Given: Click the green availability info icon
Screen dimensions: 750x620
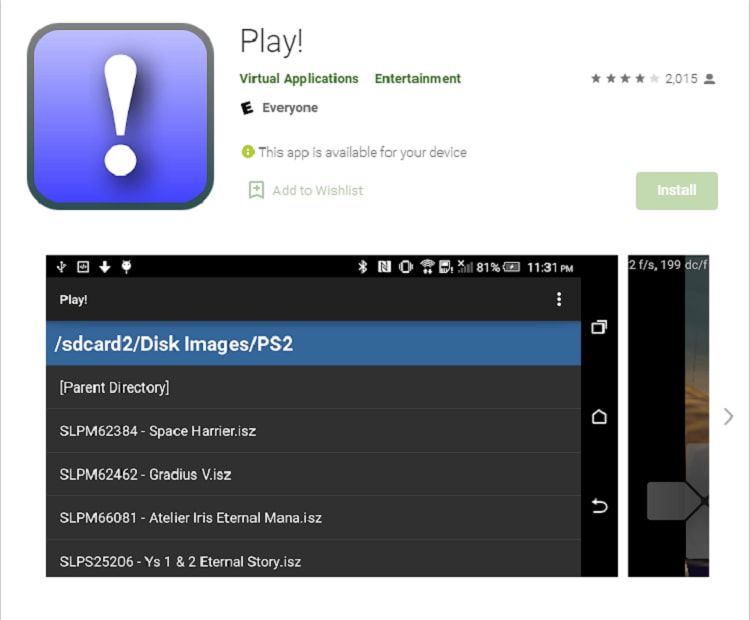Looking at the screenshot, I should [248, 152].
